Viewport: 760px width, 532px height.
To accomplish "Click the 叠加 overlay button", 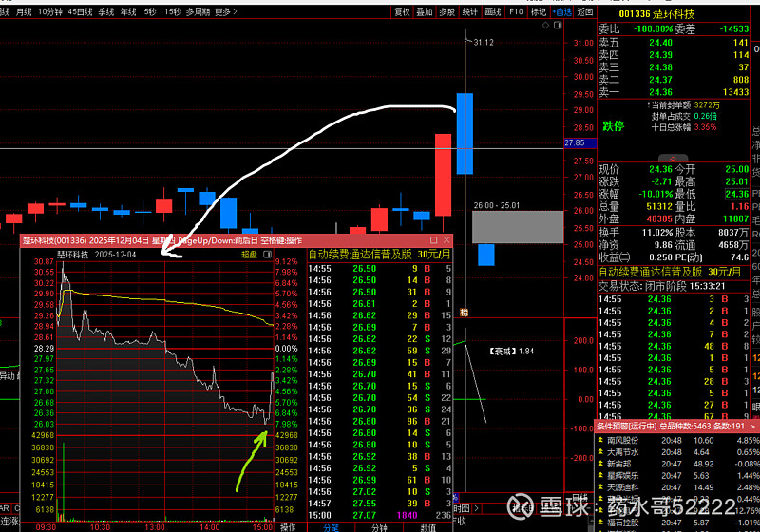I will (425, 12).
